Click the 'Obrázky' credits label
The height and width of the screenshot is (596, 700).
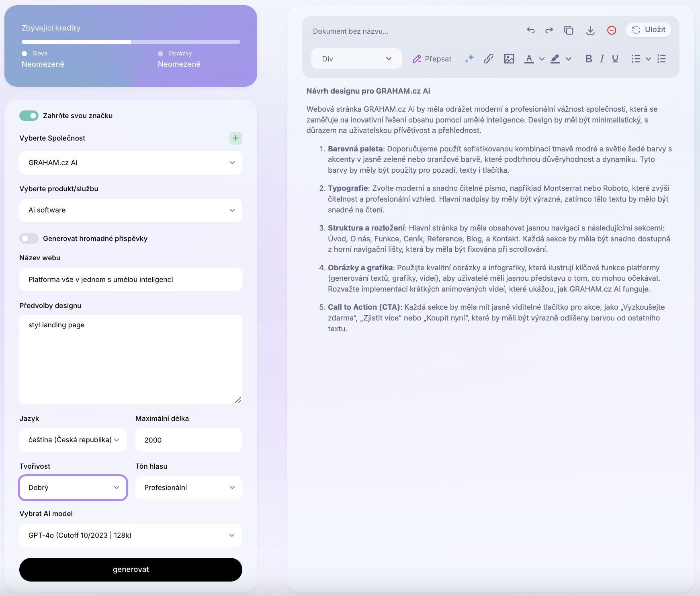[x=180, y=53]
